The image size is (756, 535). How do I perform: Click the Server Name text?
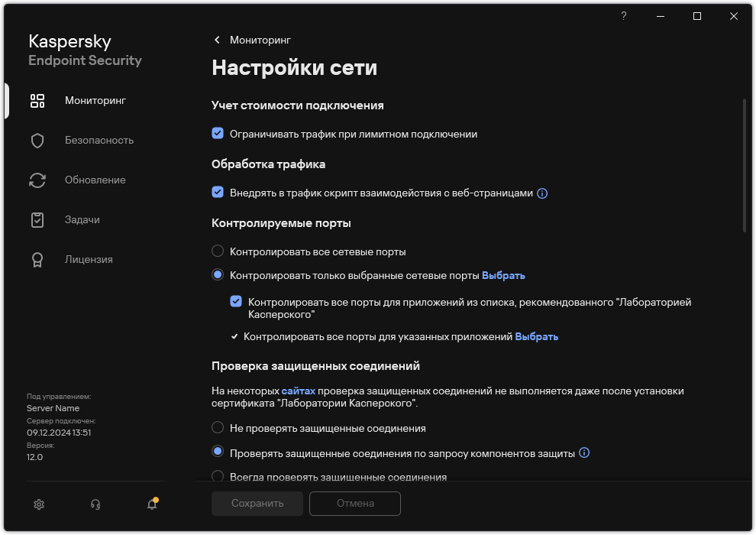[53, 408]
